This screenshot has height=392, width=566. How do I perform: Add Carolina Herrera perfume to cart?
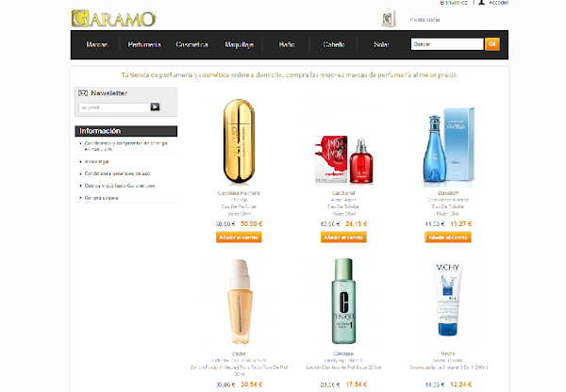(x=239, y=237)
